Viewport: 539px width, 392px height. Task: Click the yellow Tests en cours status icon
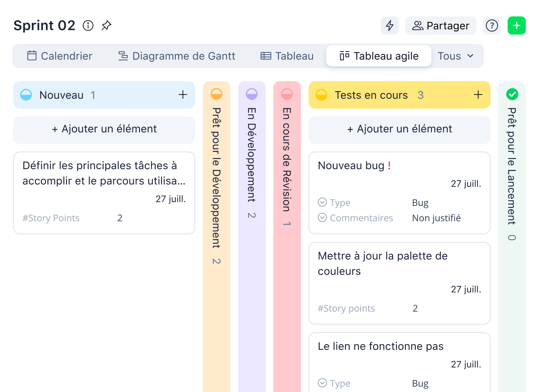[322, 95]
